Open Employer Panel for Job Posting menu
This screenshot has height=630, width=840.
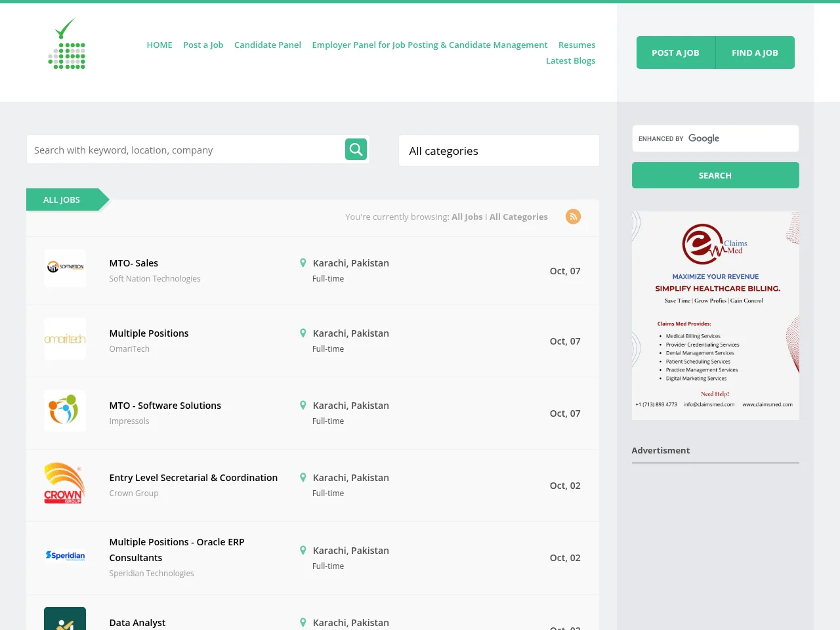click(x=430, y=45)
